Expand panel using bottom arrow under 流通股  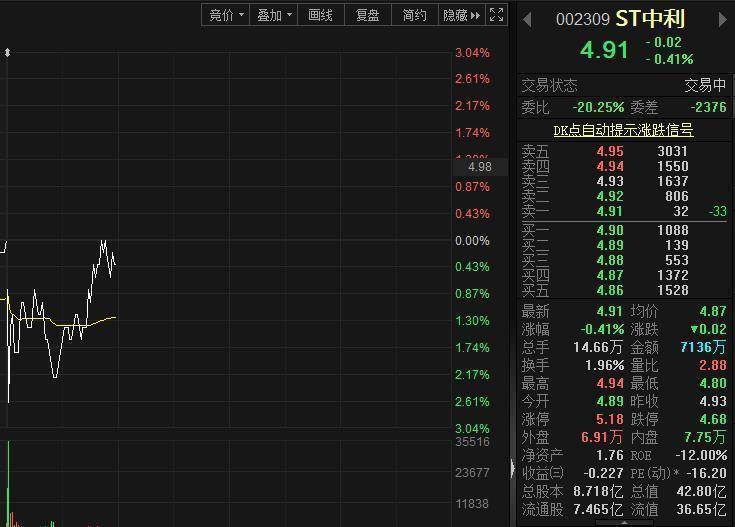coord(624,522)
